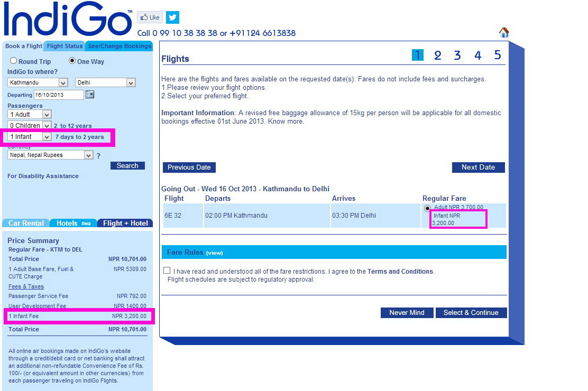Open the Delhi destination dropdown

[x=131, y=83]
